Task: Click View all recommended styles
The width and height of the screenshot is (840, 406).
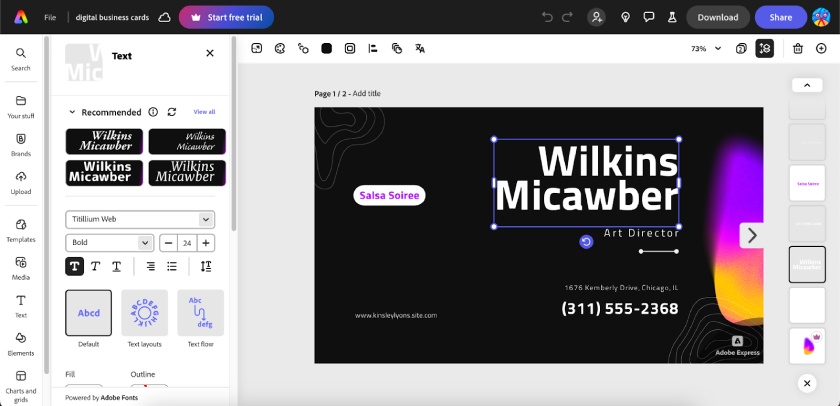Action: pyautogui.click(x=204, y=112)
